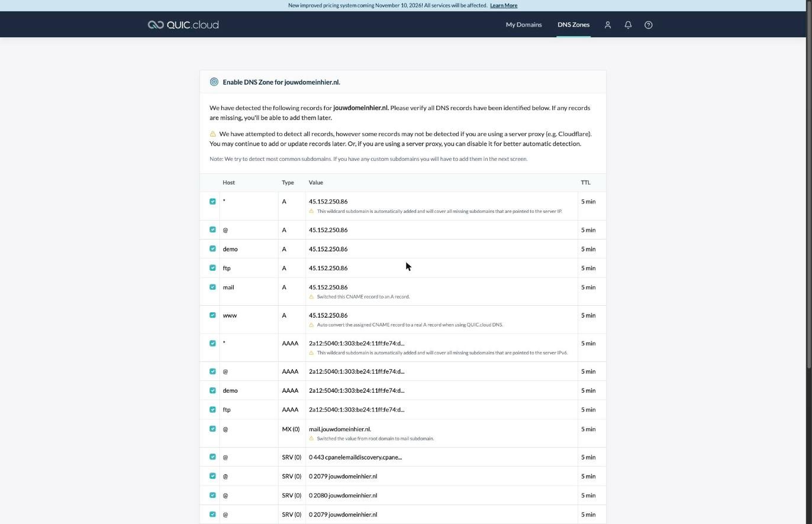This screenshot has width=812, height=524.
Task: Click the warning icon under wildcard AAAA record
Action: 311,353
